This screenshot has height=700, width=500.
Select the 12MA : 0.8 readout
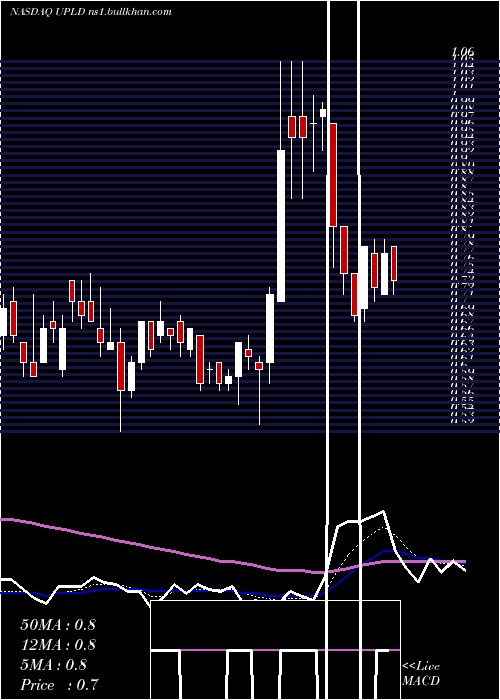click(58, 645)
